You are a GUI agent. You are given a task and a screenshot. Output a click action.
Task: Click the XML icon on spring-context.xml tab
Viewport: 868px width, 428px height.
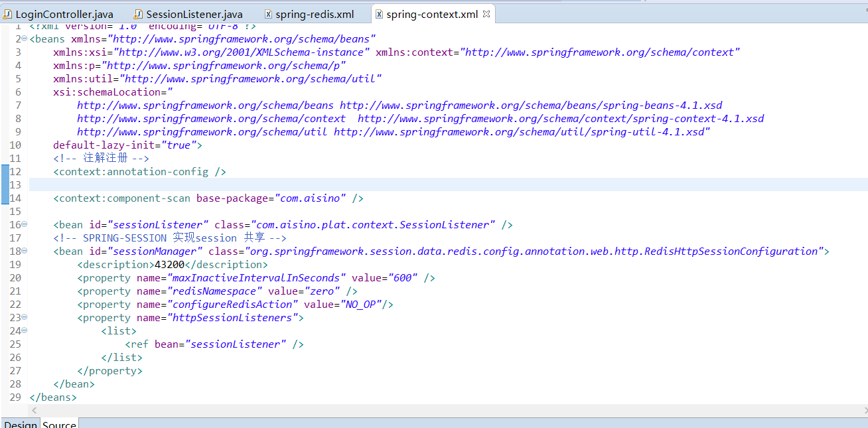(x=378, y=13)
